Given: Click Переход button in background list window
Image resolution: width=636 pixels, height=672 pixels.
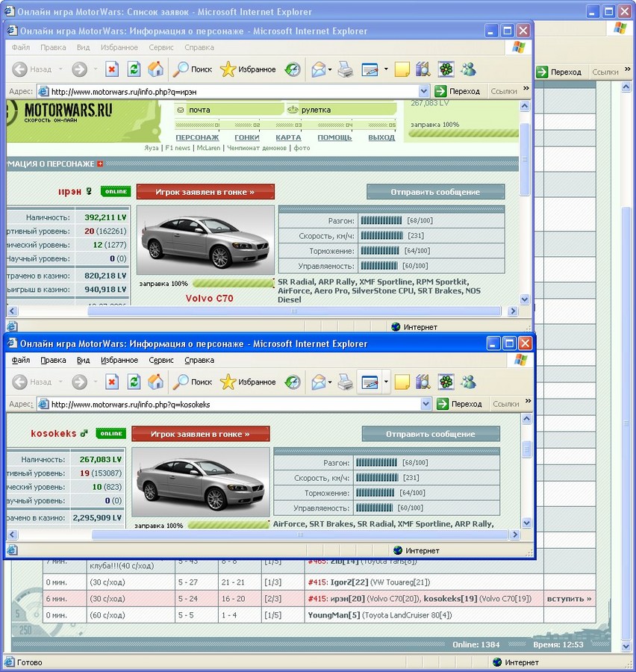Looking at the screenshot, I should pyautogui.click(x=559, y=72).
